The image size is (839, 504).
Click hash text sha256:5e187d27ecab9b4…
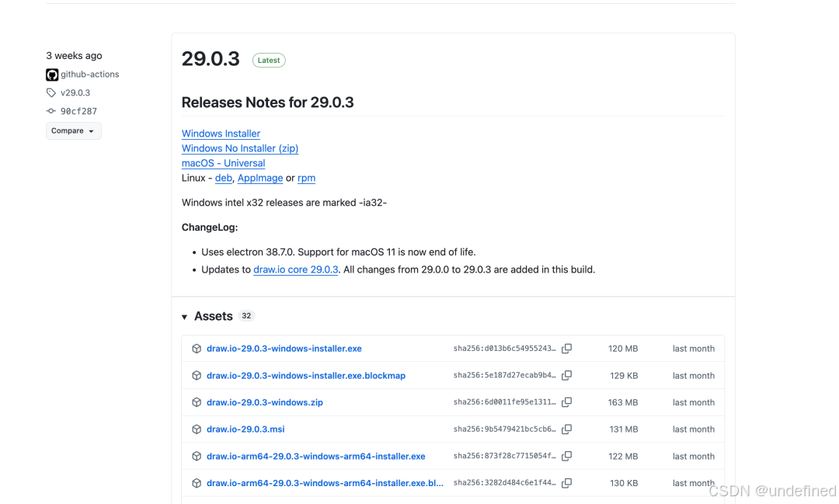(505, 375)
